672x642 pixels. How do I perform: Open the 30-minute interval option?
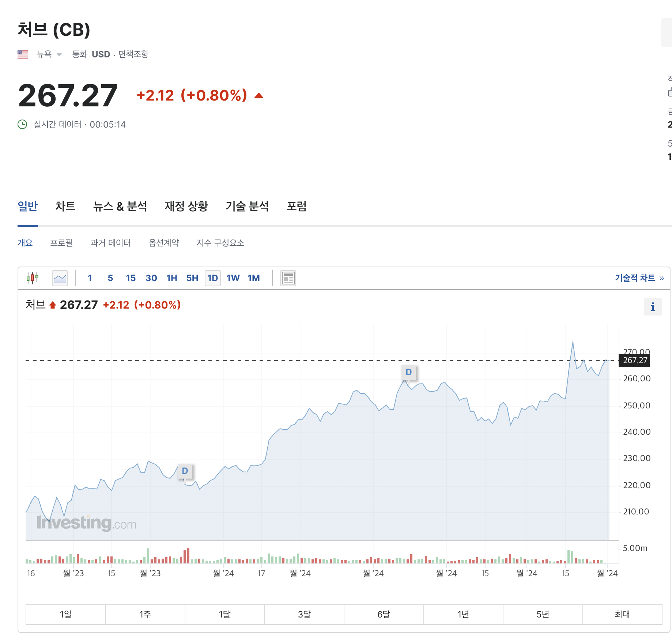(x=151, y=278)
